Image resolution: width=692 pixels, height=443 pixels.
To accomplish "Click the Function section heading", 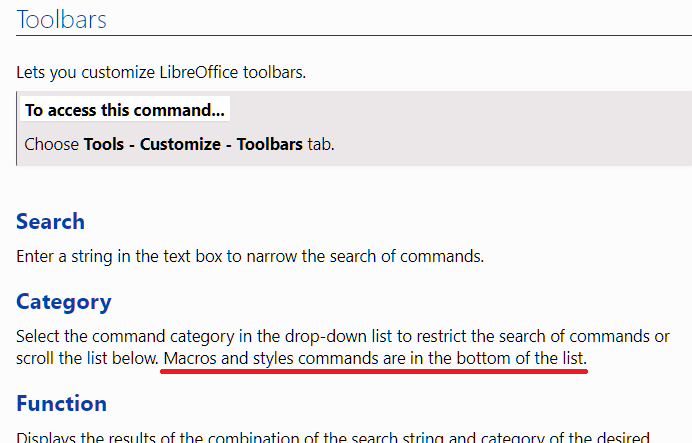I will (x=61, y=403).
